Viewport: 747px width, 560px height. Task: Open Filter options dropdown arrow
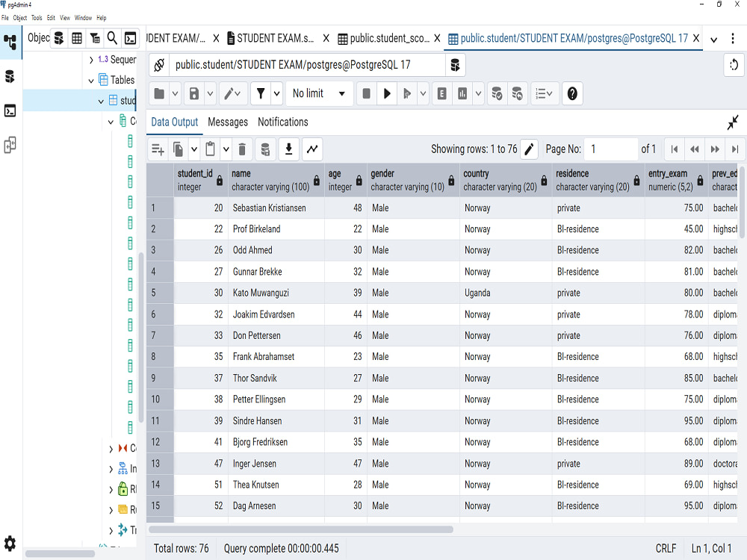(277, 94)
